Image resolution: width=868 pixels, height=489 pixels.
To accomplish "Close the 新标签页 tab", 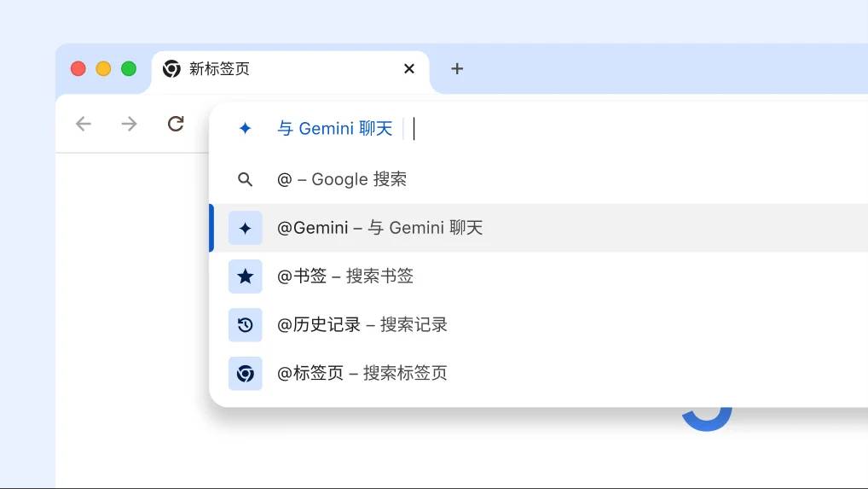I will [x=409, y=69].
